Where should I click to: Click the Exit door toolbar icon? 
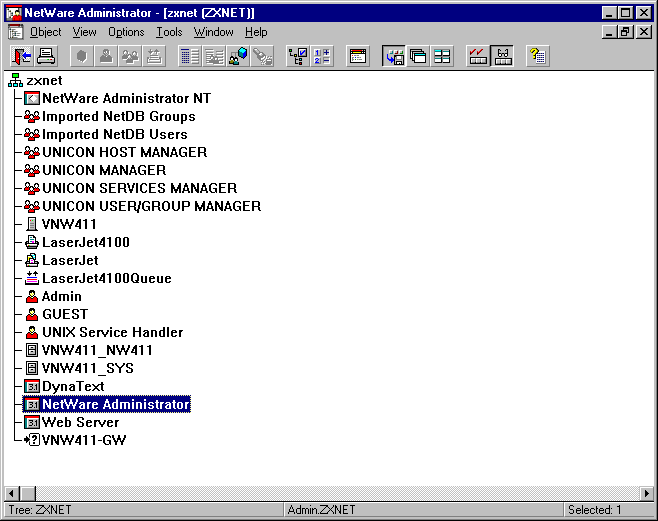(x=21, y=56)
